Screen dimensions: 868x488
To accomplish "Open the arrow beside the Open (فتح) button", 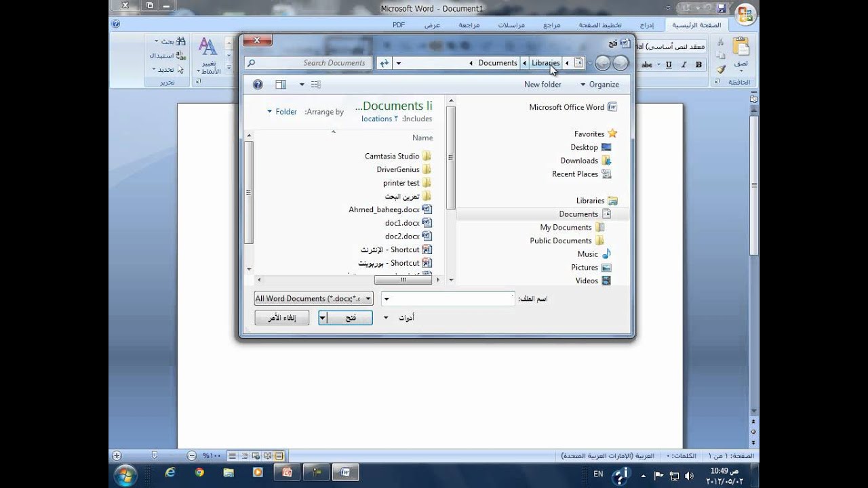I will click(323, 317).
